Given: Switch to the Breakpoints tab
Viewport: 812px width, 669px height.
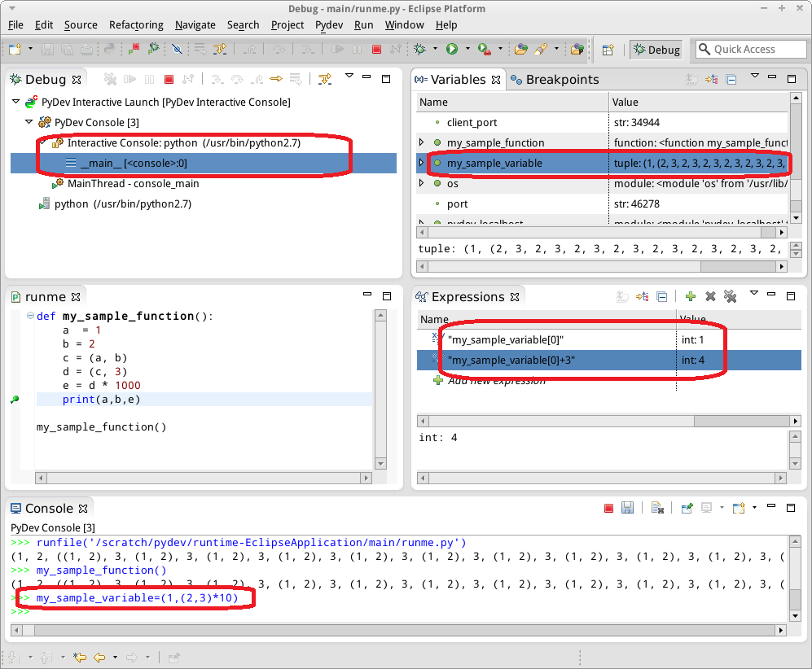Looking at the screenshot, I should 555,80.
